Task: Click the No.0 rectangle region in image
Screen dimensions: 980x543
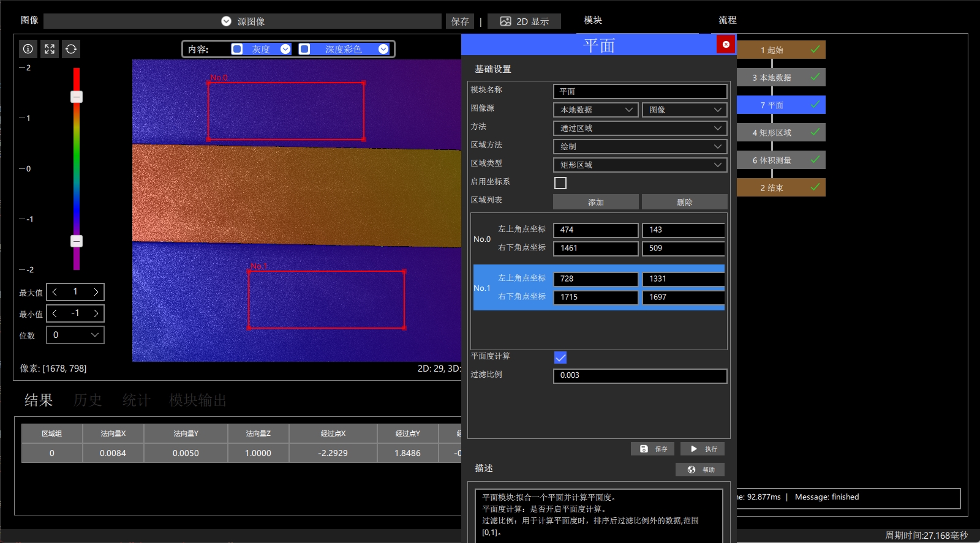Action: (x=286, y=111)
